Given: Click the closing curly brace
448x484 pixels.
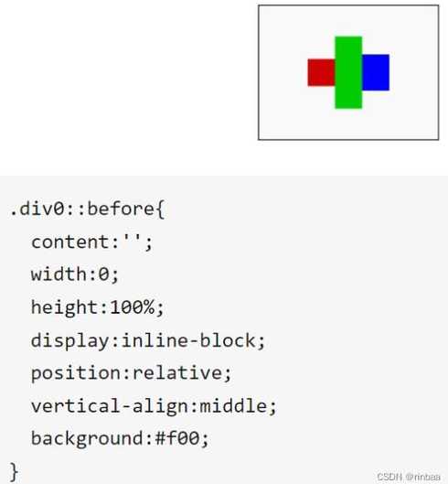Looking at the screenshot, I should [14, 472].
